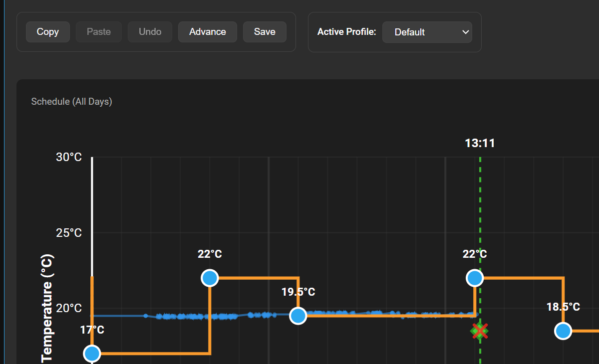599x364 pixels.
Task: Click the Advance button
Action: pos(208,32)
